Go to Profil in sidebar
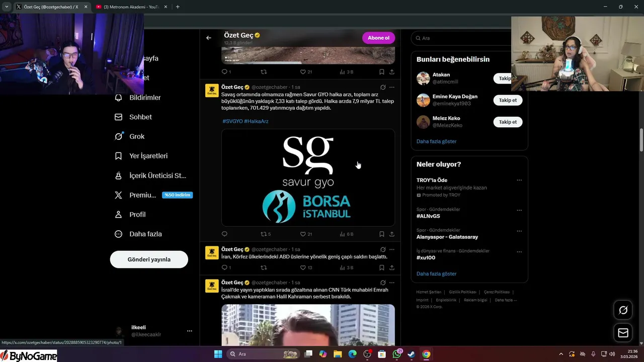 click(130, 214)
